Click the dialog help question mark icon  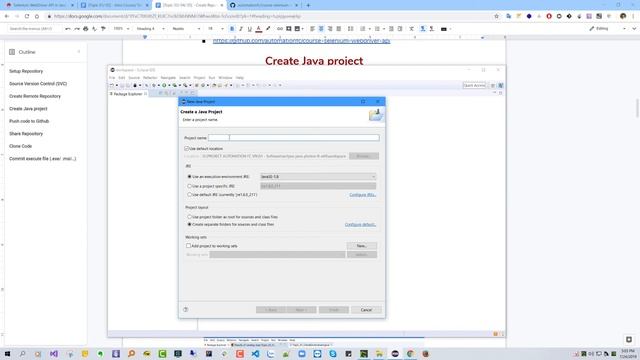[x=186, y=309]
